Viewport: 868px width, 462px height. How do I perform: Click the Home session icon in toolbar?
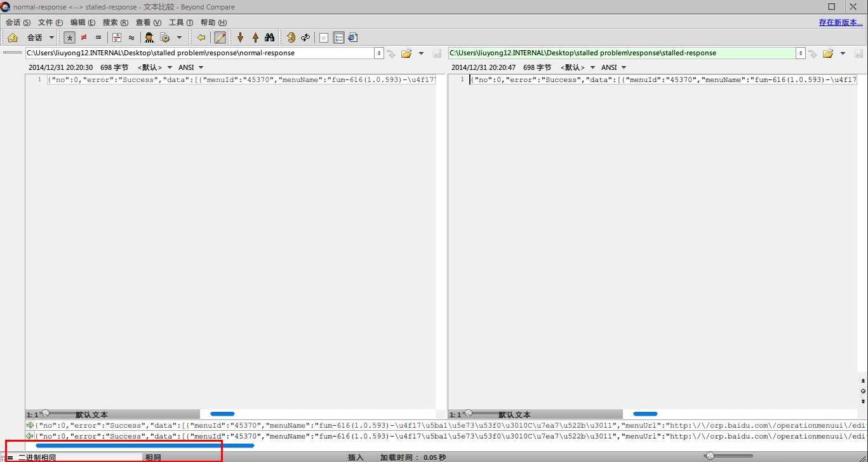pyautogui.click(x=12, y=37)
